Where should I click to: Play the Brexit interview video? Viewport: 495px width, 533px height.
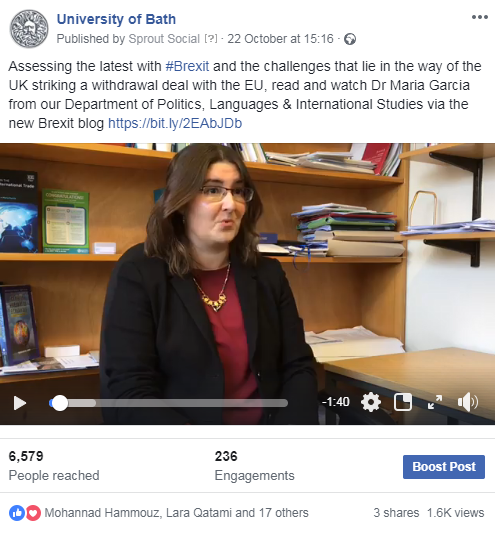coord(20,403)
